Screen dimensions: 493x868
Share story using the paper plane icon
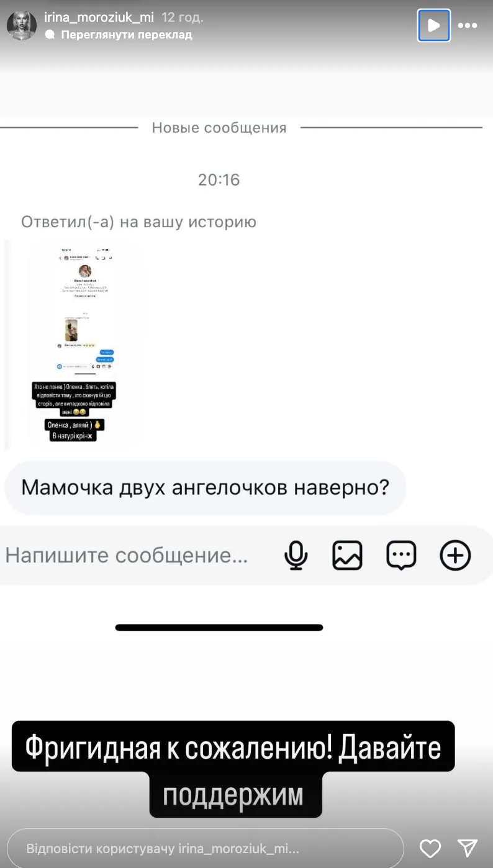click(468, 848)
